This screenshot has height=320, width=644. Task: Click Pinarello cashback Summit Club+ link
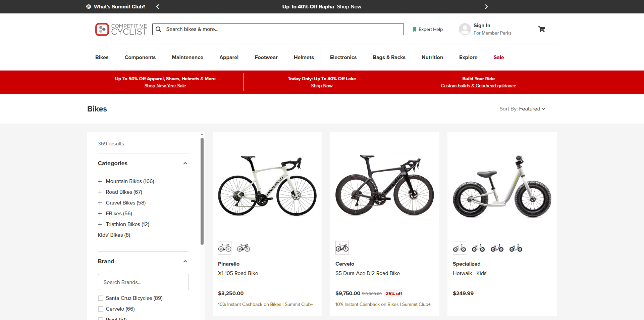tap(266, 305)
